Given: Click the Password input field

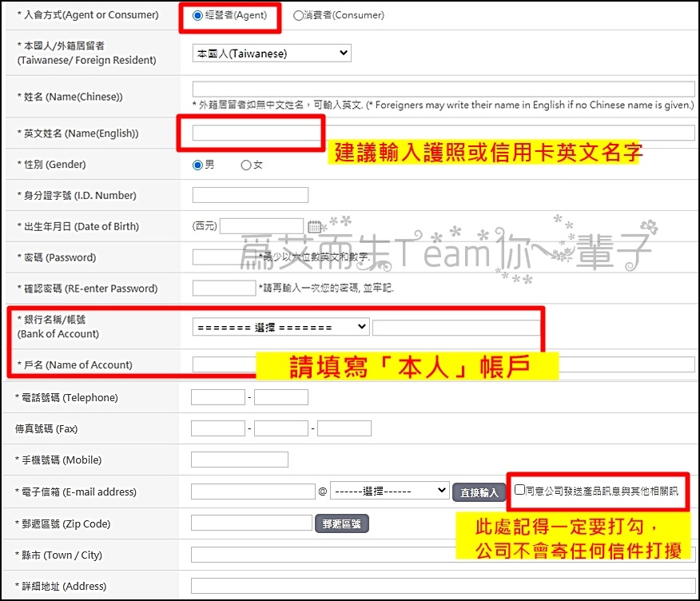Looking at the screenshot, I should tap(224, 257).
